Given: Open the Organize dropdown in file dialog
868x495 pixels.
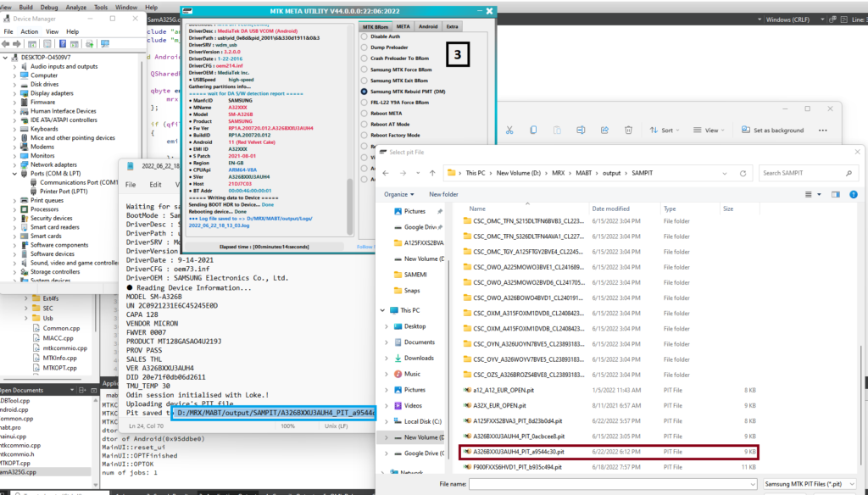Looking at the screenshot, I should click(399, 194).
